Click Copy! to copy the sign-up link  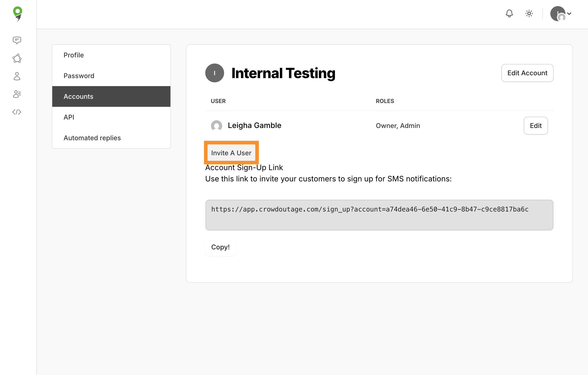click(220, 247)
